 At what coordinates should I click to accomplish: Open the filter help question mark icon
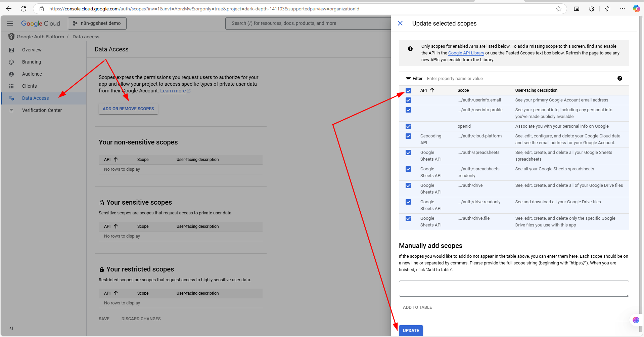coord(620,78)
